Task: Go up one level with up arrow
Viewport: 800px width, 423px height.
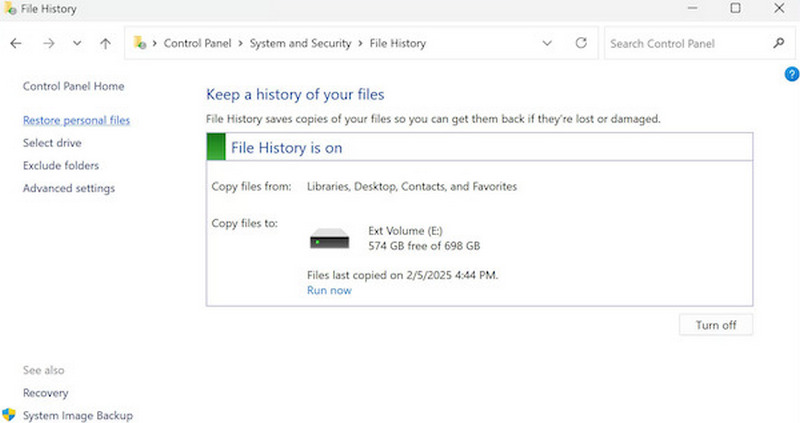Action: coord(105,44)
